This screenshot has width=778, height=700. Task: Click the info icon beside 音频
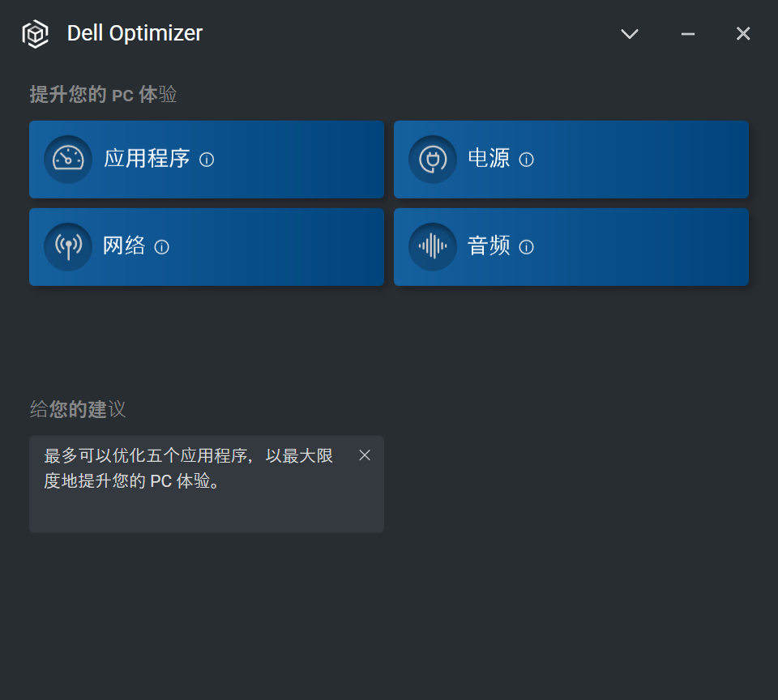point(527,247)
